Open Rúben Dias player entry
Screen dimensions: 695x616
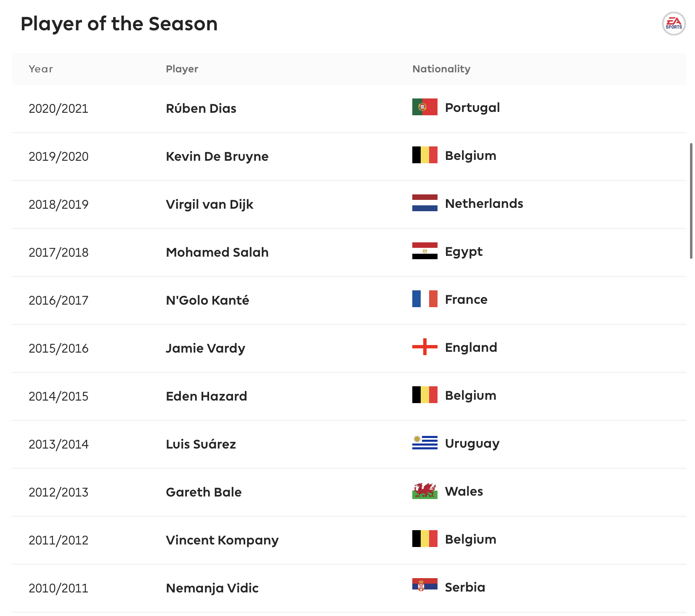coord(201,109)
